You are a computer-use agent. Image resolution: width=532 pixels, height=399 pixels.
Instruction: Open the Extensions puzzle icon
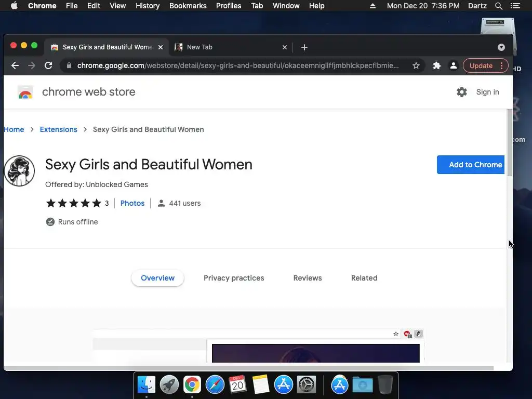coord(436,65)
